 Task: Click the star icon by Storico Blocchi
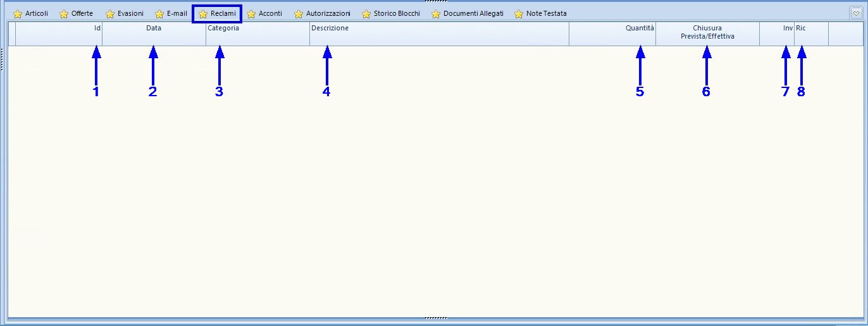[366, 14]
